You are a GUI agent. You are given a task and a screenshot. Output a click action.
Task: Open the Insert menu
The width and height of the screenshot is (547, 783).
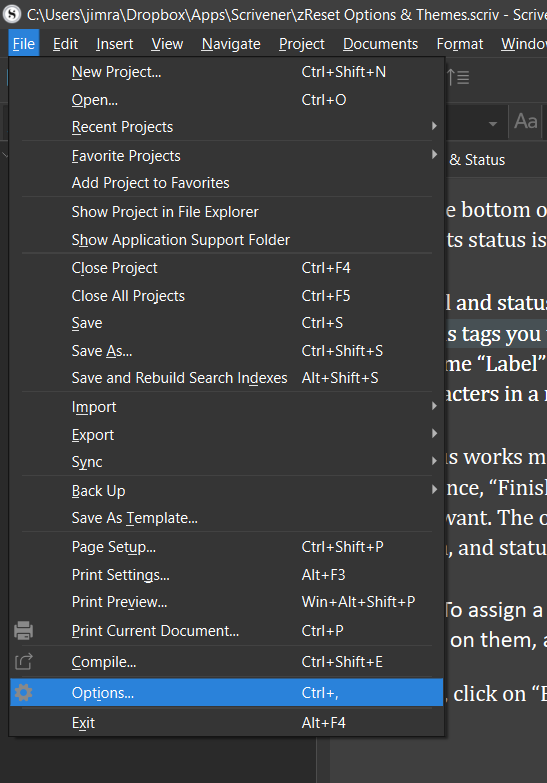tap(114, 44)
